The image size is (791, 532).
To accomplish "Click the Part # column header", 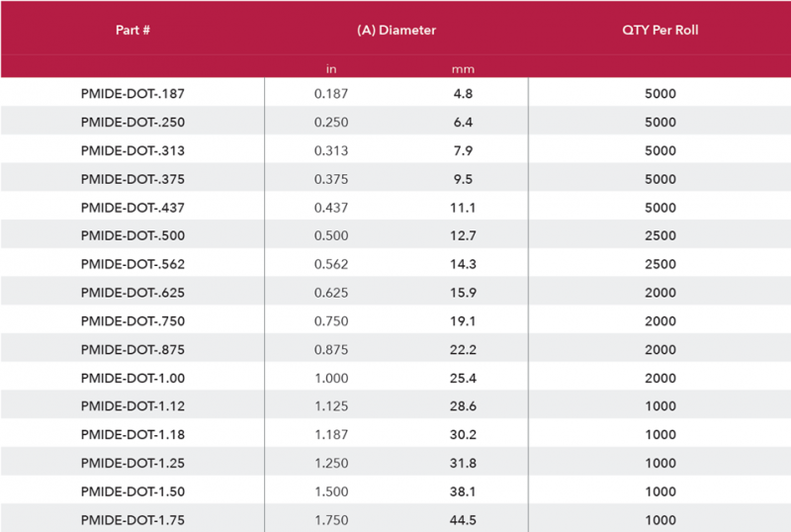I will [132, 30].
